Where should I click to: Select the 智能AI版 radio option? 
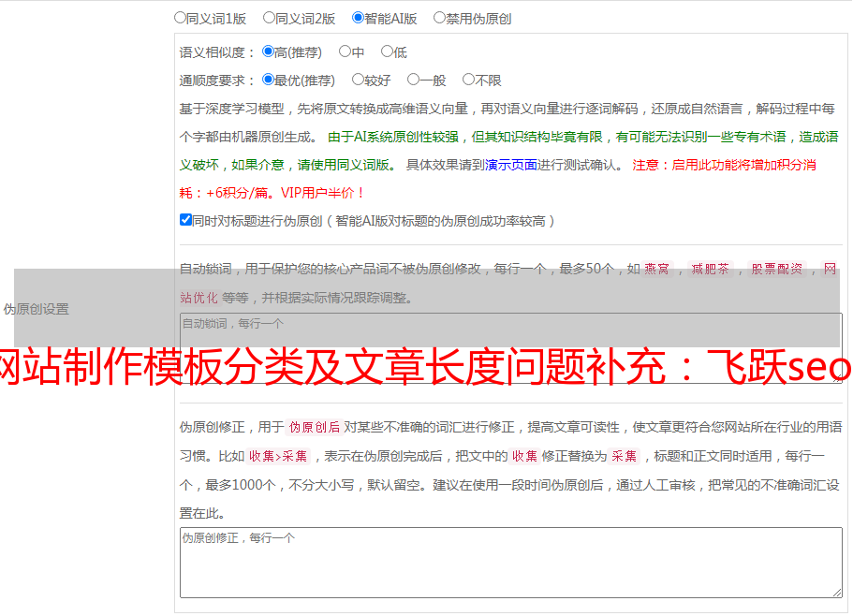click(x=358, y=18)
